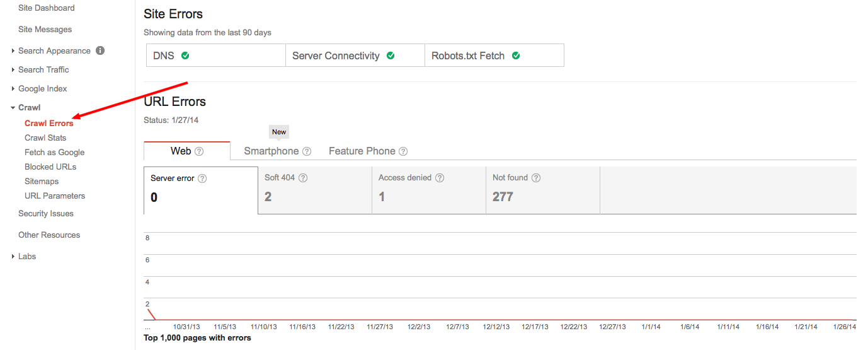Click the help icon next to Web tab
The width and height of the screenshot is (868, 350).
(x=199, y=151)
